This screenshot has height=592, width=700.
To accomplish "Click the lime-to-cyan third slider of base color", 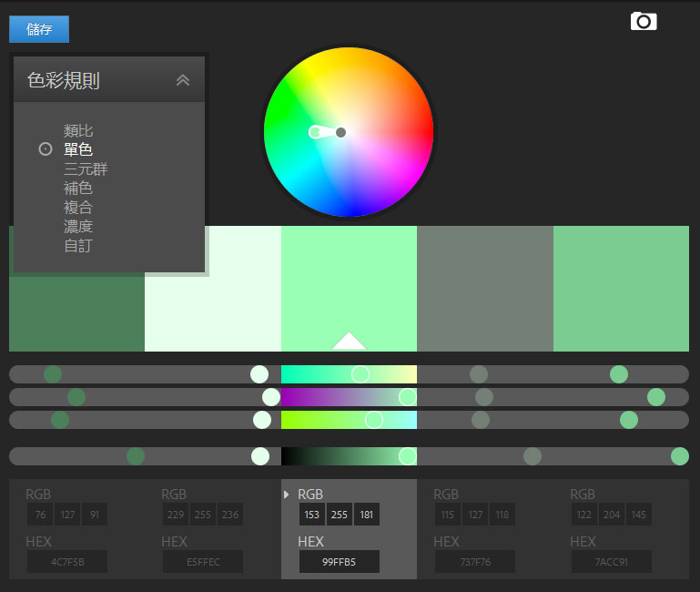I will [x=350, y=420].
